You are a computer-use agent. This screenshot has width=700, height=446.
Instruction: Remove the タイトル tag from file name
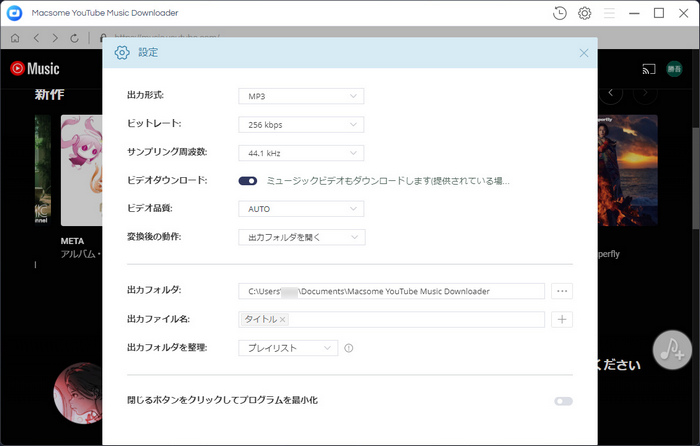tap(282, 320)
